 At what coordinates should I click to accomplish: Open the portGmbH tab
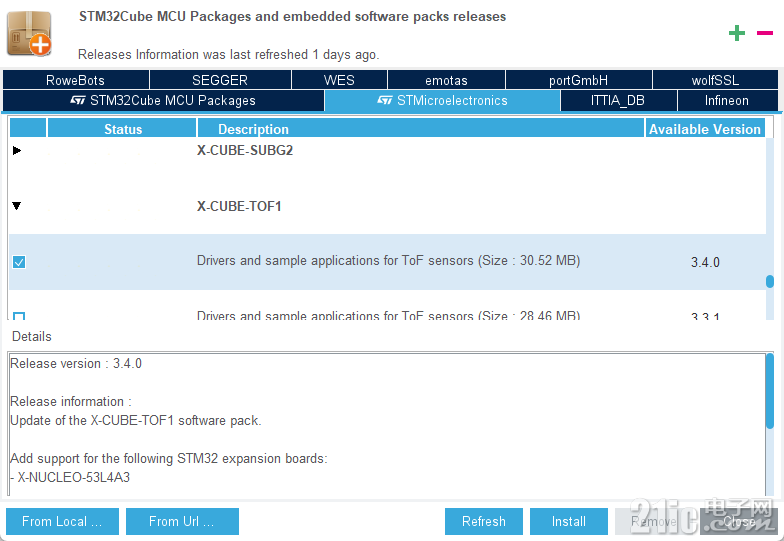(x=578, y=80)
